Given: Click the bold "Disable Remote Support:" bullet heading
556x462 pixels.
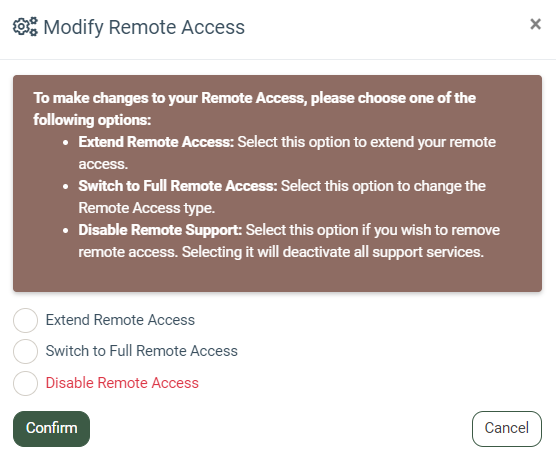Looking at the screenshot, I should pyautogui.click(x=160, y=230).
